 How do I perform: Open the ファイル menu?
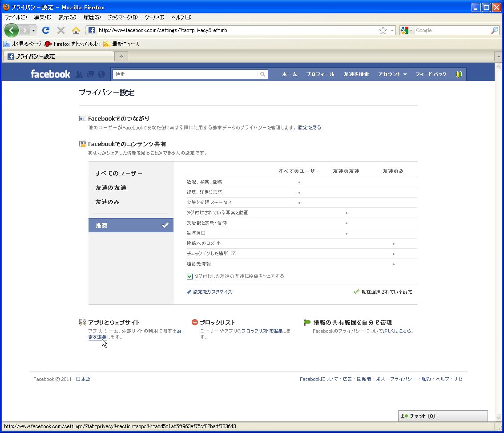pyautogui.click(x=16, y=17)
